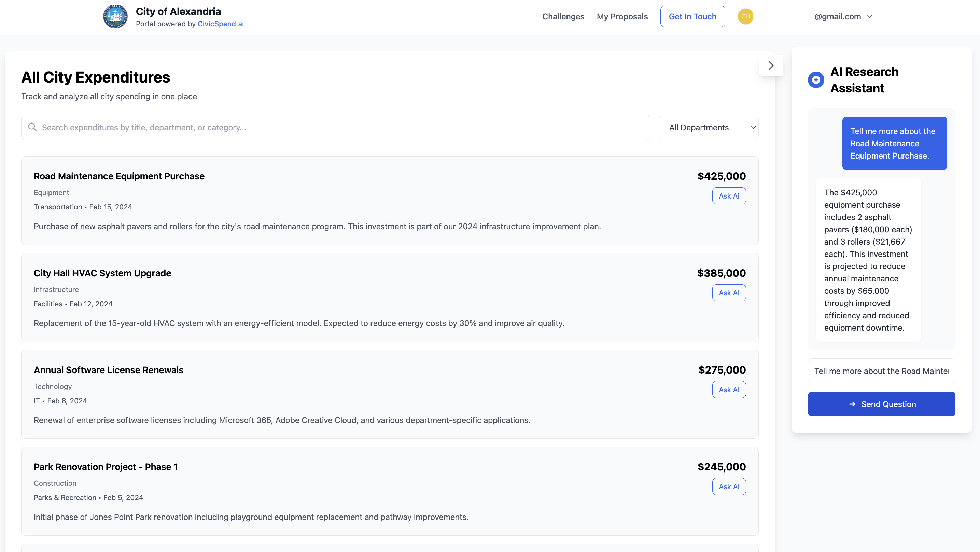Click the City of Alexandria seal logo
The height and width of the screenshot is (552, 980).
pos(115,17)
